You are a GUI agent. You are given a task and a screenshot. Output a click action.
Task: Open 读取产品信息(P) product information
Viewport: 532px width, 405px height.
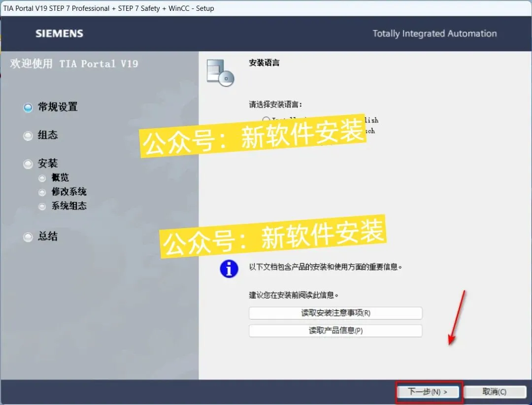point(335,331)
